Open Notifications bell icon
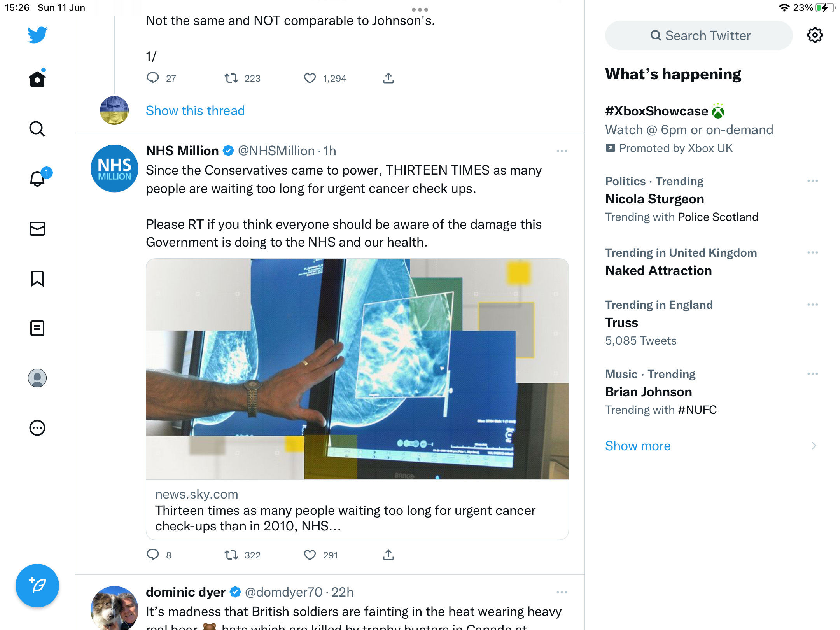Screen dimensions: 840x630 pos(37,178)
